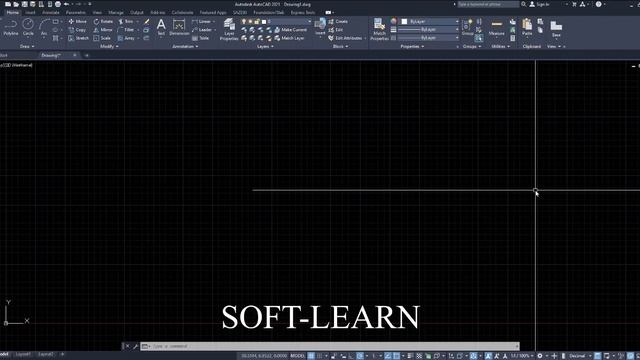Screen dimensions: 640x360
Task: Select the Measure tool
Action: [x=497, y=28]
